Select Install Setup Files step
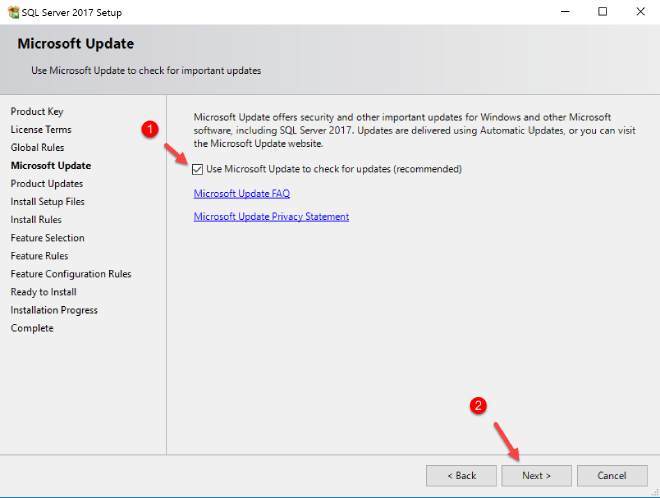The width and height of the screenshot is (660, 498). (x=48, y=201)
